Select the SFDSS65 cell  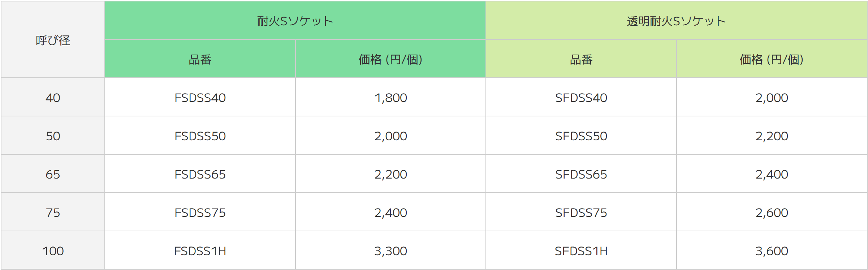click(x=581, y=174)
